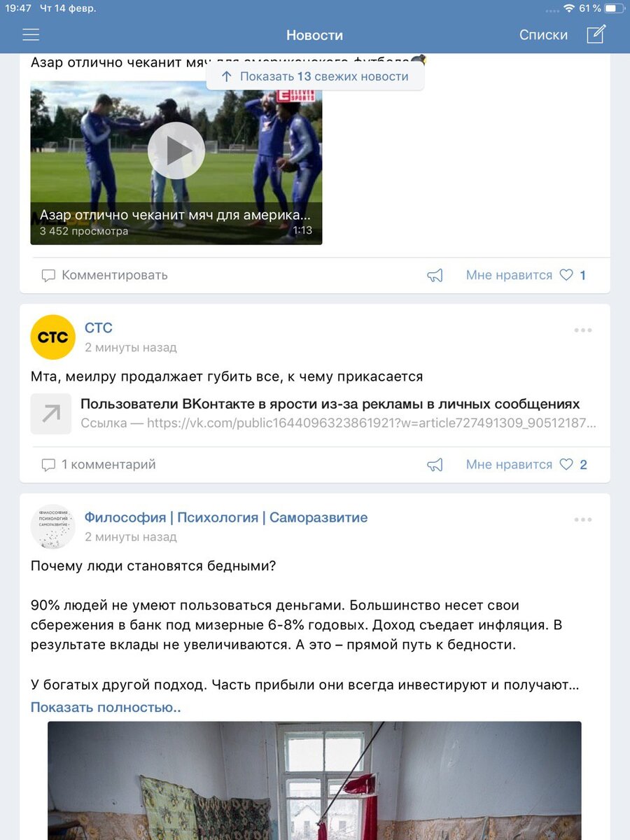Open article link arrow thumbnail icon
The height and width of the screenshot is (840, 630).
(x=51, y=414)
